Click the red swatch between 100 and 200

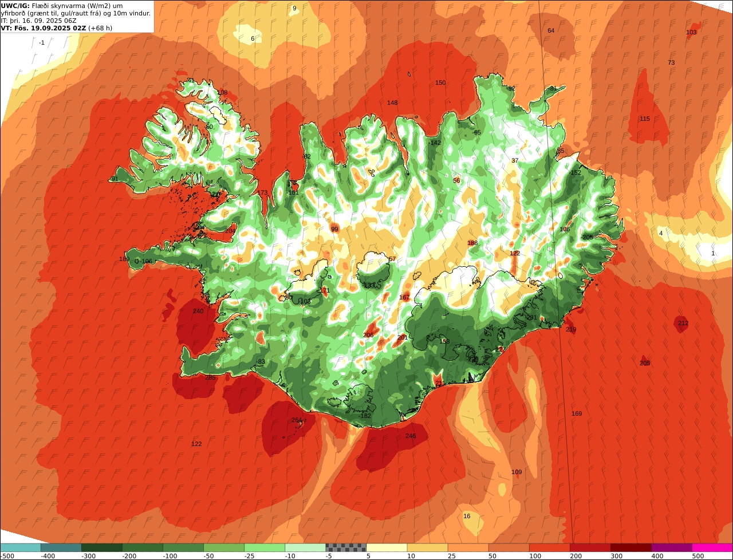pos(549,547)
